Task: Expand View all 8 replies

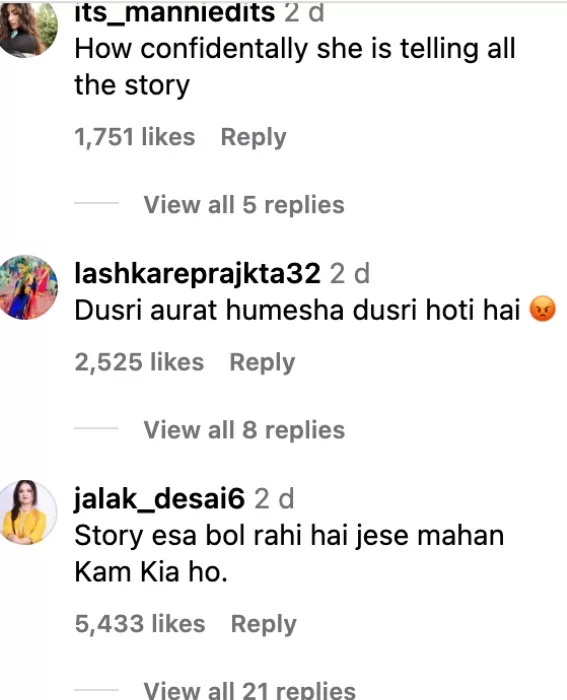Action: pyautogui.click(x=244, y=430)
